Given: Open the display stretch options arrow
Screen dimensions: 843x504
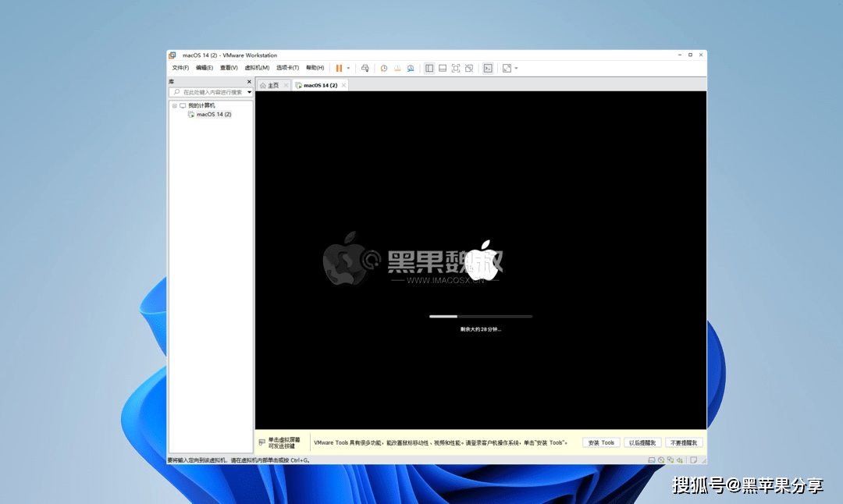Looking at the screenshot, I should pos(516,68).
